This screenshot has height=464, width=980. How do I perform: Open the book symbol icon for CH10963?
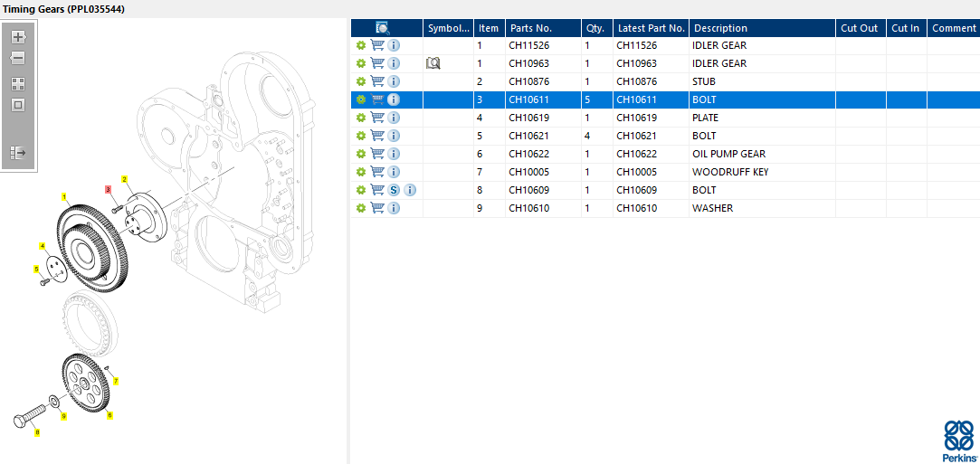[433, 63]
